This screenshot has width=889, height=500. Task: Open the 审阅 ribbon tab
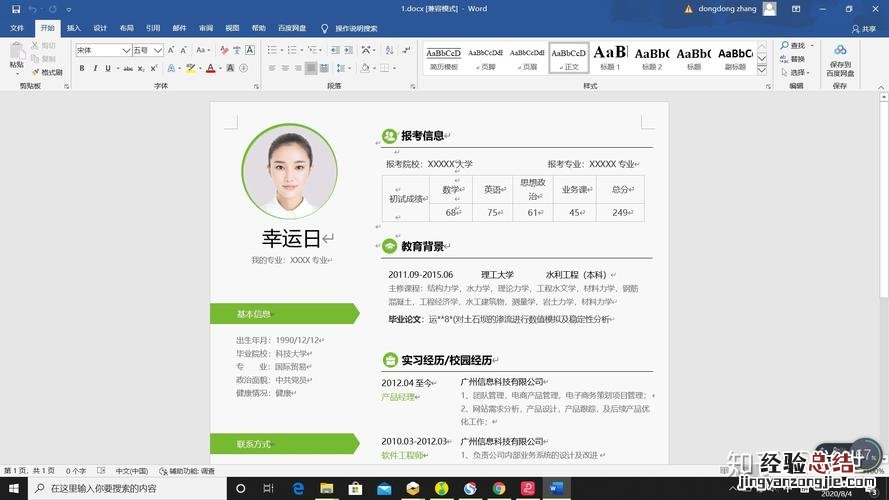coord(206,28)
